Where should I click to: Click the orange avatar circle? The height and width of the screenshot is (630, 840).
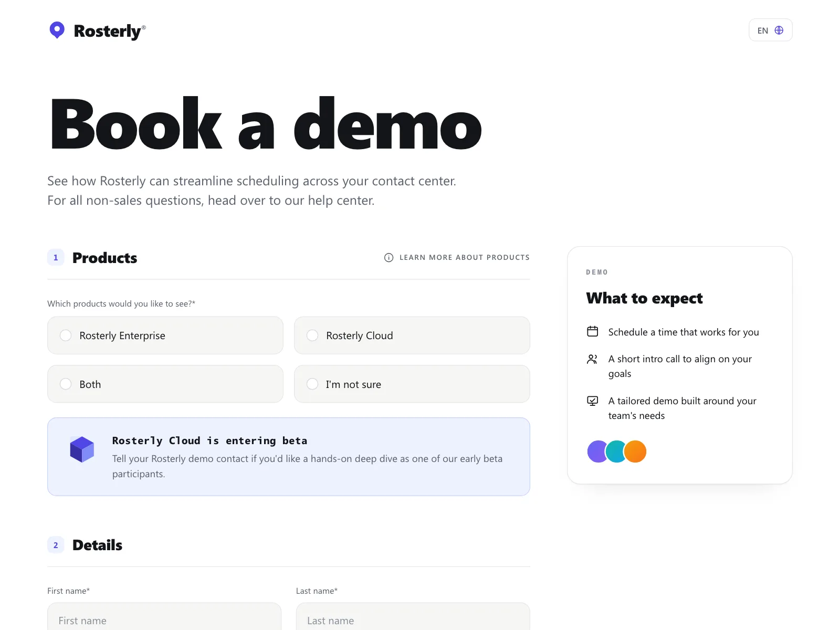point(635,451)
